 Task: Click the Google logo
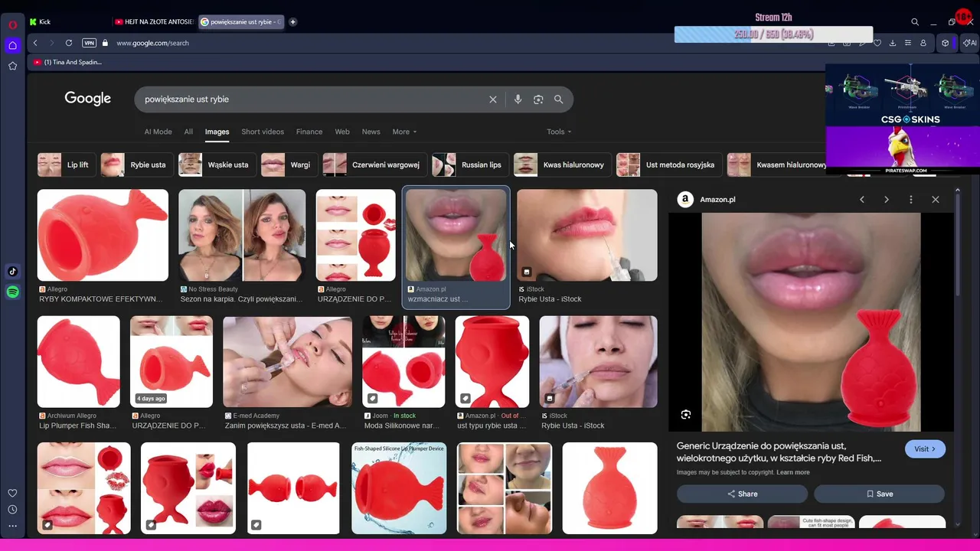[87, 99]
